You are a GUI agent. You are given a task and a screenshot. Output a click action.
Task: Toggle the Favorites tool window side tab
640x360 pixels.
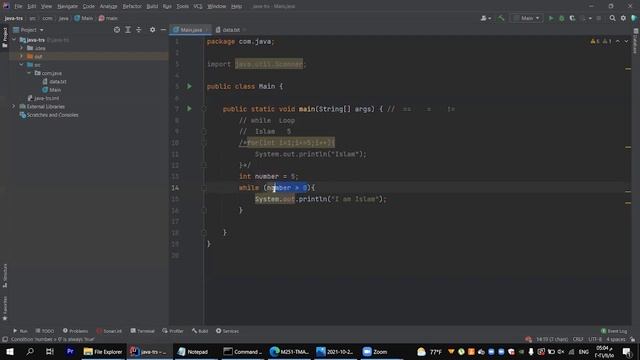click(x=4, y=308)
